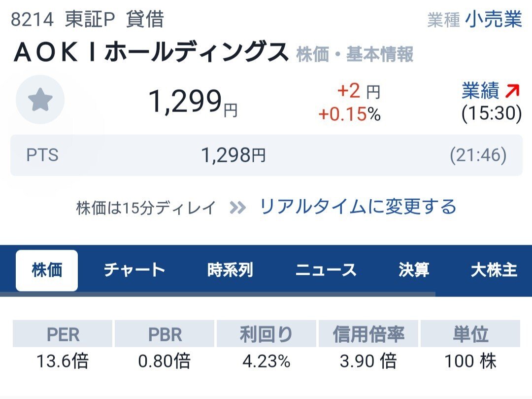
Task: Click the 業績 performance link
Action: click(x=481, y=91)
